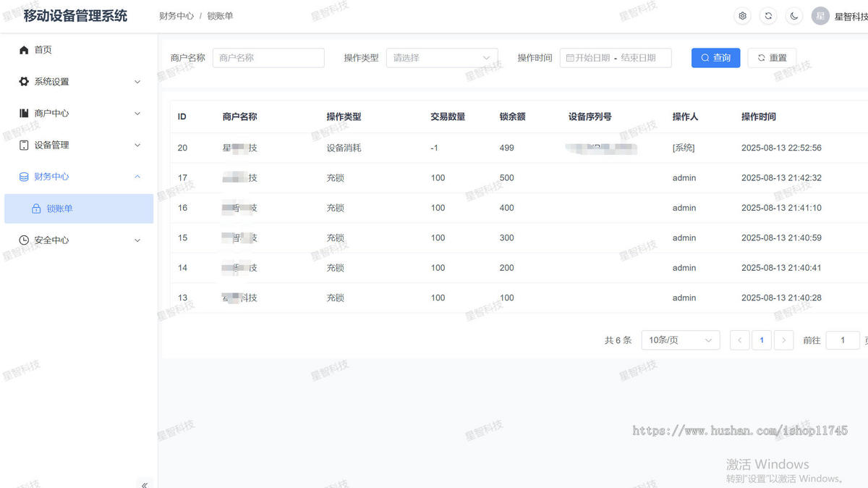Click ID 17 cell

pos(182,178)
